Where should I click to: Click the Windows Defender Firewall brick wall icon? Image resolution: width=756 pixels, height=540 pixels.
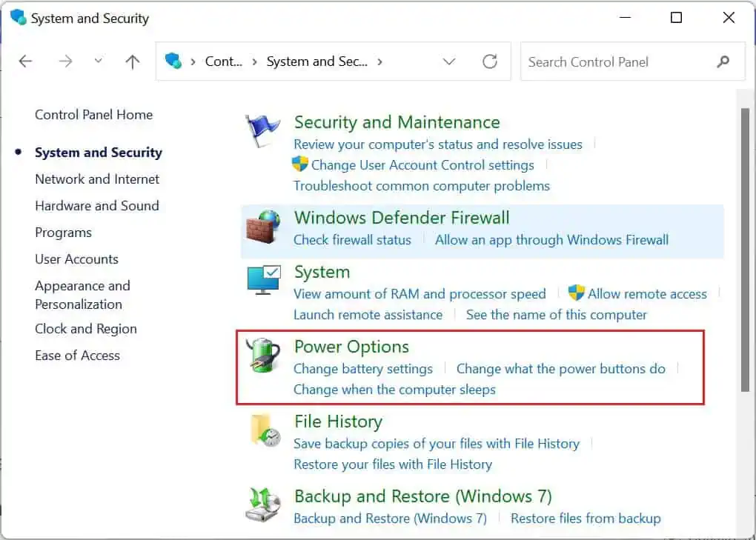263,227
